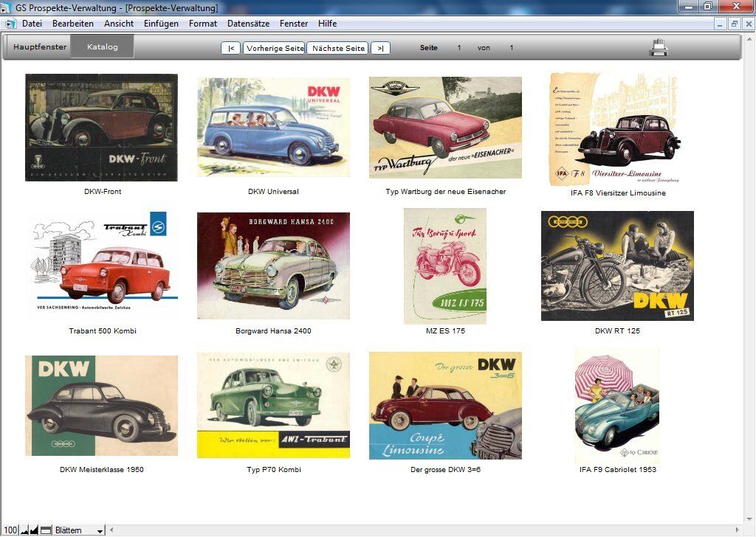Click the zoom level 100 in status bar

click(10, 530)
